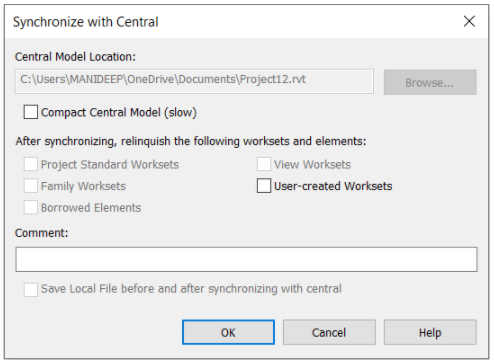This screenshot has width=494, height=363.
Task: Close the Synchronize with Central dialog
Action: pos(469,21)
